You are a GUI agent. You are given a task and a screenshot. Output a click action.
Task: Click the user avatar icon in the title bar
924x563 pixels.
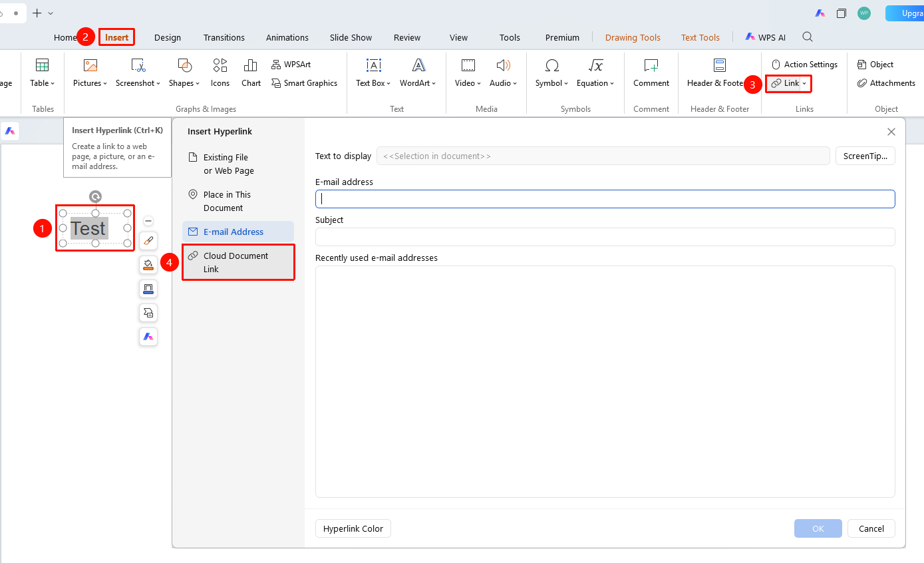coord(863,13)
